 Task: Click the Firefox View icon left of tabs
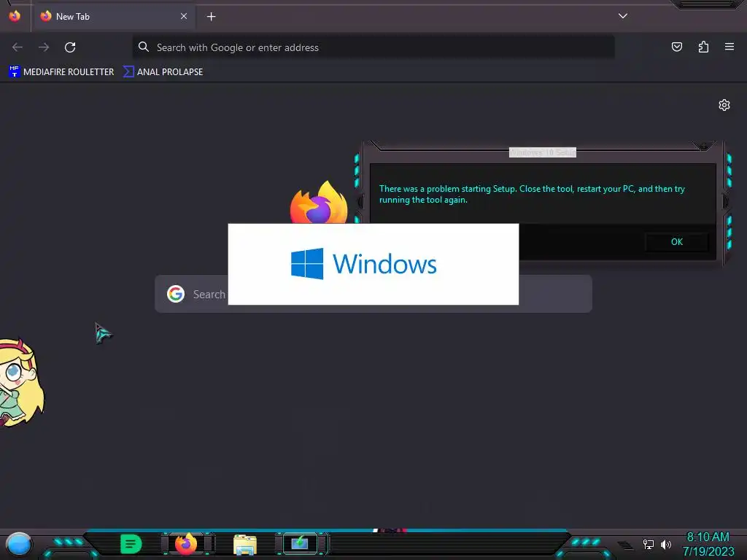[15, 16]
